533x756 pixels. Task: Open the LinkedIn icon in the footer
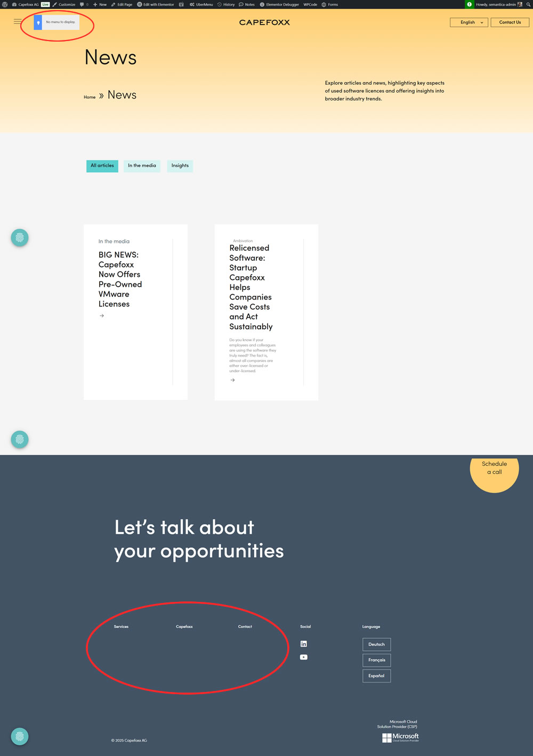click(304, 644)
